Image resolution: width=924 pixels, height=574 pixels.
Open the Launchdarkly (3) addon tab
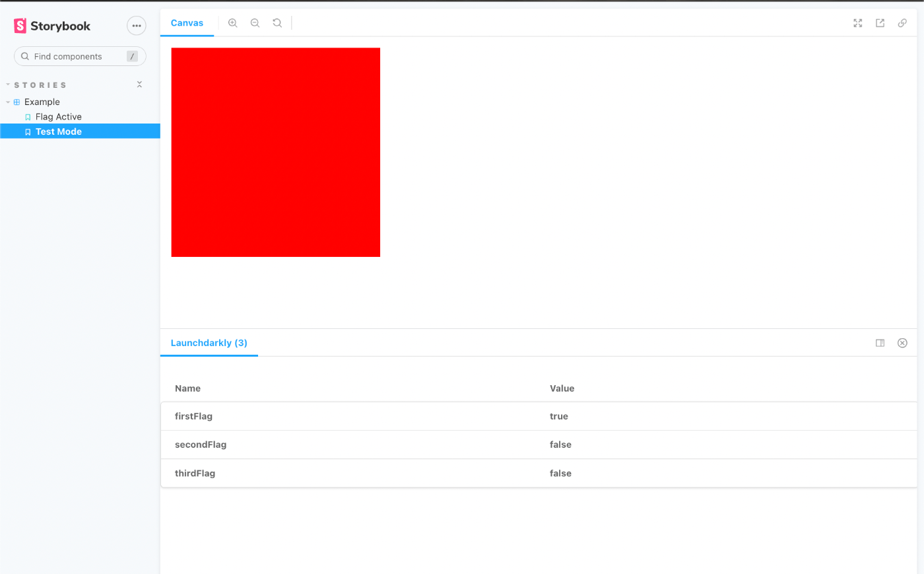[209, 343]
